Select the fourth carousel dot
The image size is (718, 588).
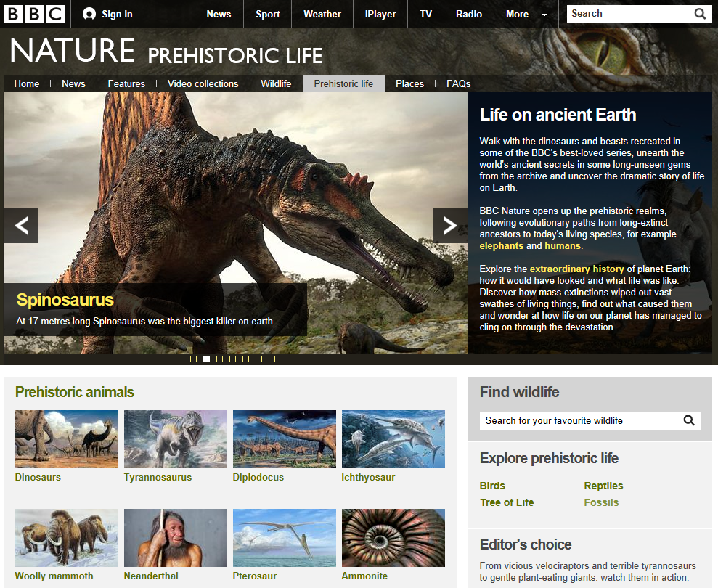[x=232, y=359]
